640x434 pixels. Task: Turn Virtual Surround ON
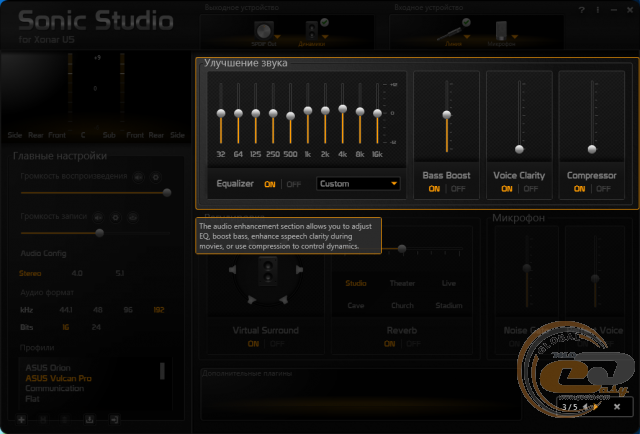pyautogui.click(x=253, y=344)
